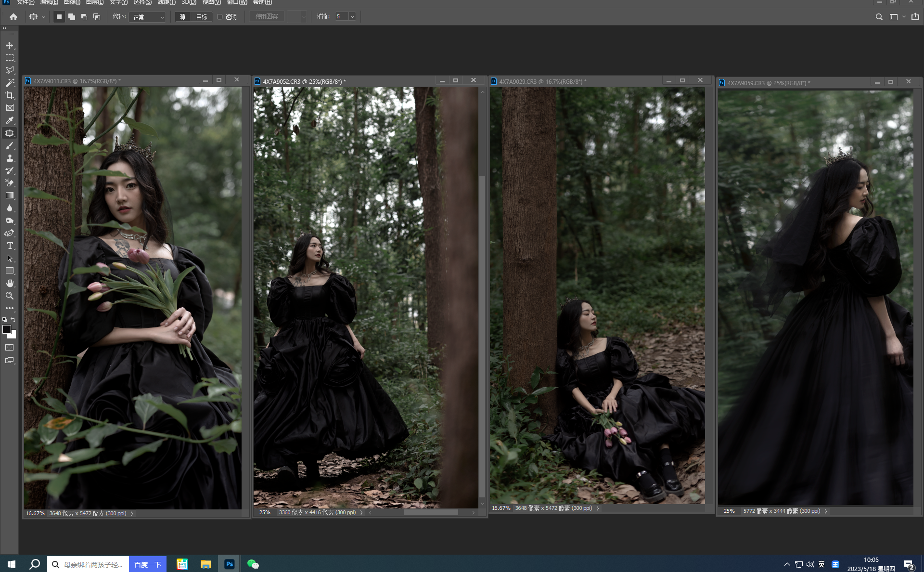Screen dimensions: 924x572
Task: Click the 百度一下 search button
Action: click(148, 564)
